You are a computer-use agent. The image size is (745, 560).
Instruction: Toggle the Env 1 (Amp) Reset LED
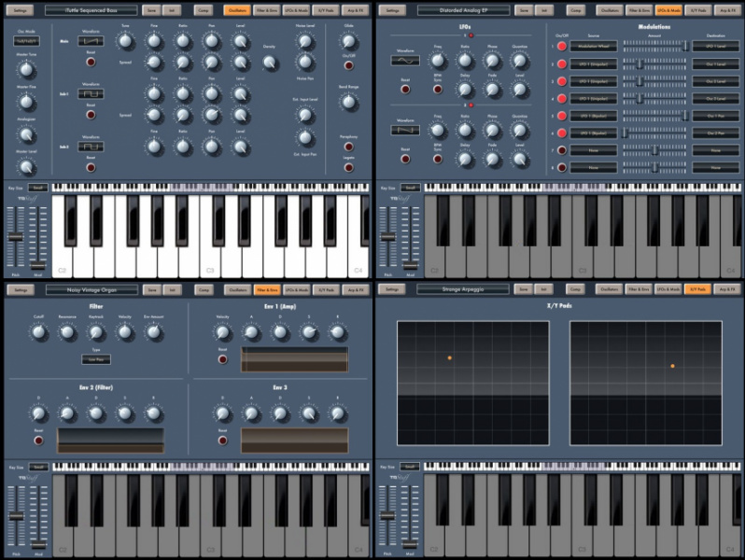tap(222, 359)
